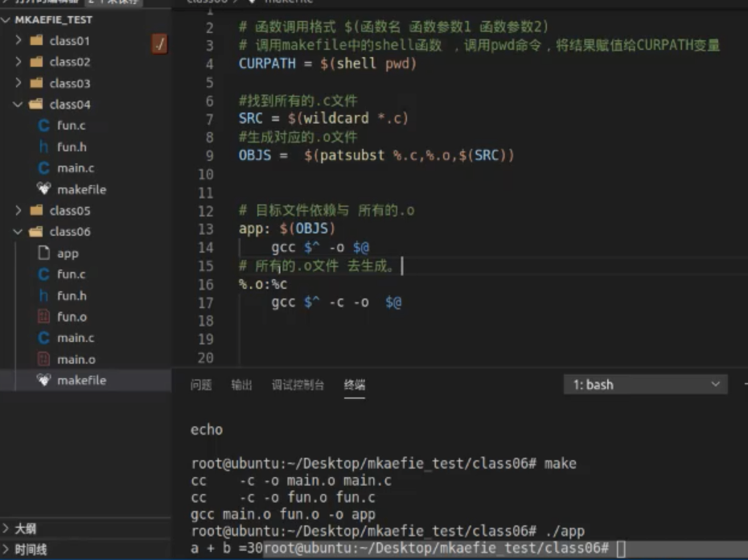Open the 1: bash terminal dropdown
The image size is (748, 560).
[x=645, y=385]
